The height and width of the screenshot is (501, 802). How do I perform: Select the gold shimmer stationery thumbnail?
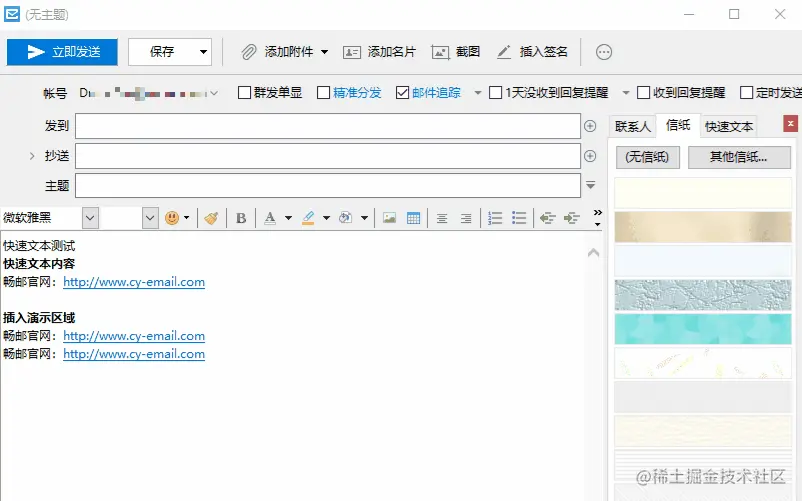pyautogui.click(x=703, y=227)
